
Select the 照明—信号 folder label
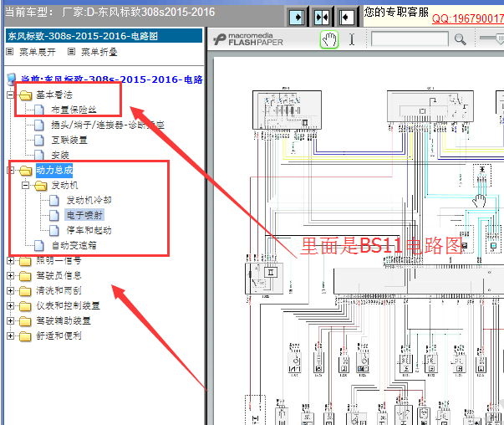(59, 260)
